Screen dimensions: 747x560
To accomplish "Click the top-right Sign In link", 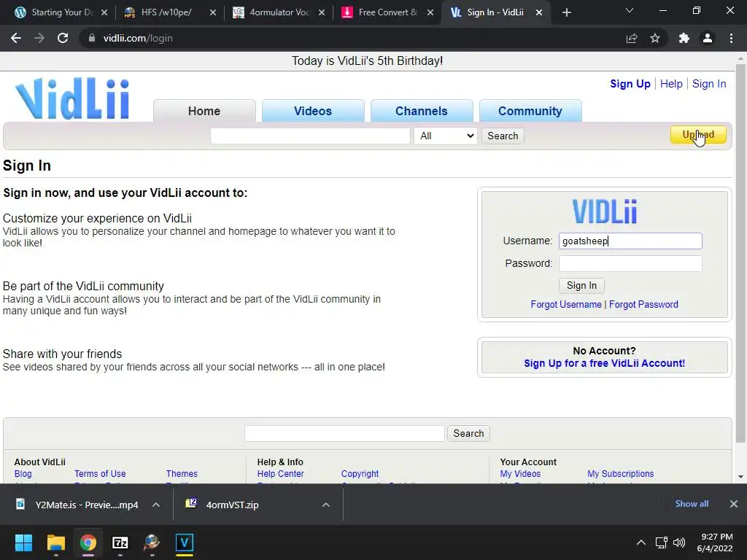I will click(x=709, y=84).
